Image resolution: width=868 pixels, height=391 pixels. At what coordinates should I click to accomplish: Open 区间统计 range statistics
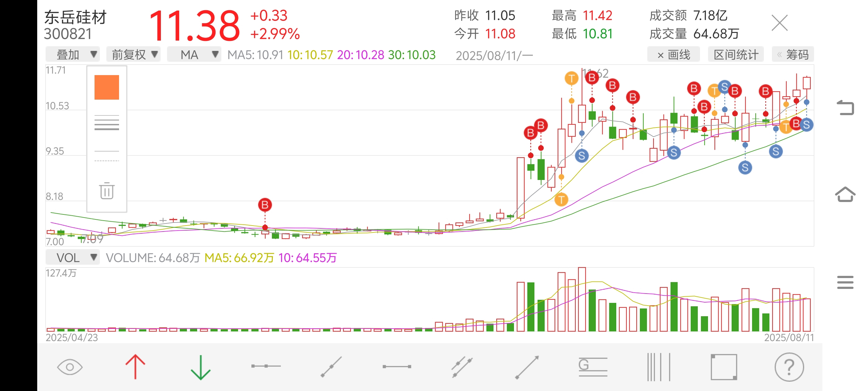pos(736,54)
